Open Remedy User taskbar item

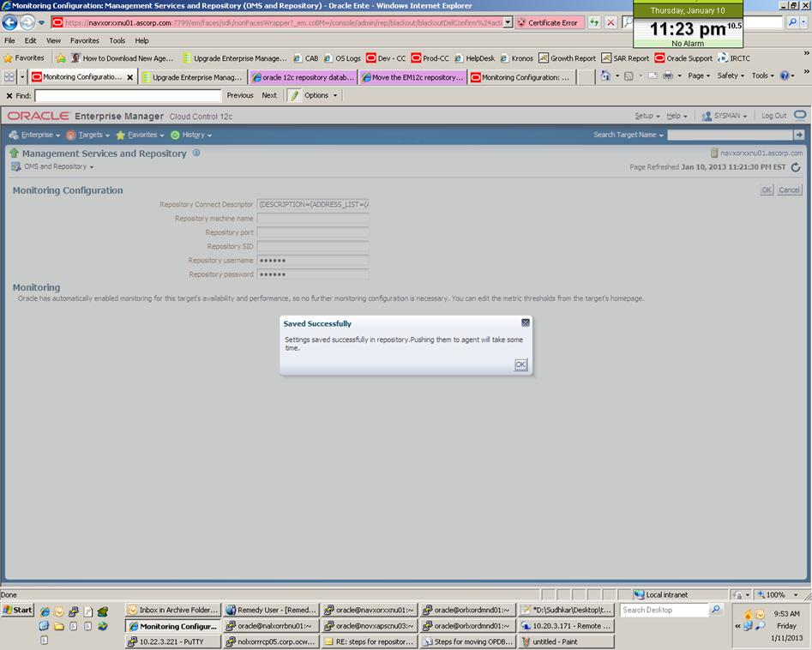(271, 610)
